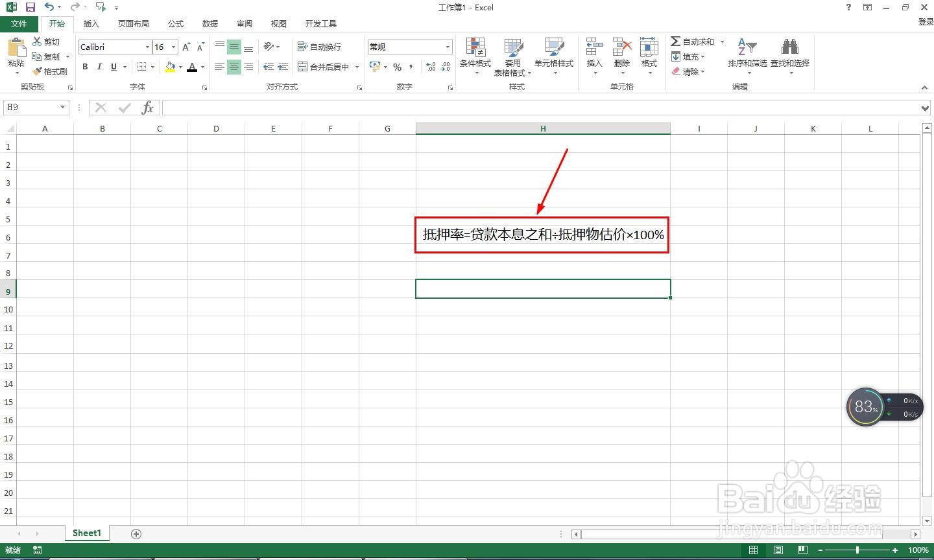Toggle center horizontal alignment
The height and width of the screenshot is (560, 934).
(234, 67)
